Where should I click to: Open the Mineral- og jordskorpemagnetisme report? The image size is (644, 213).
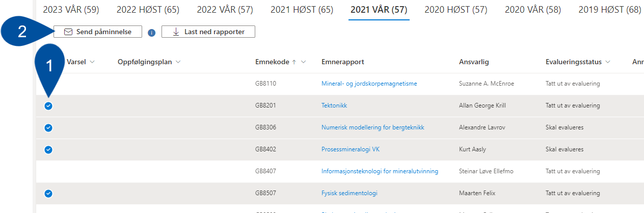click(x=369, y=84)
